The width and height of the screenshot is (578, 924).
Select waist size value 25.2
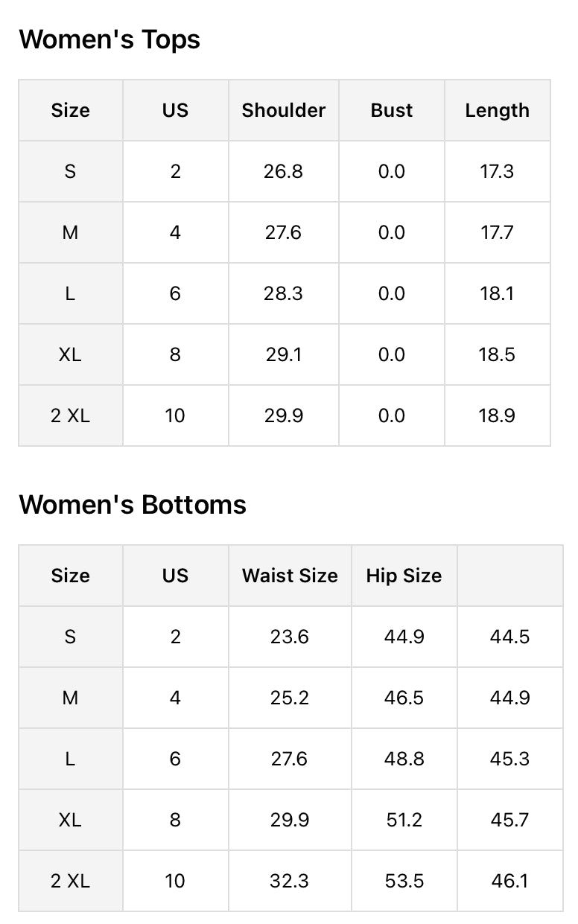[289, 698]
